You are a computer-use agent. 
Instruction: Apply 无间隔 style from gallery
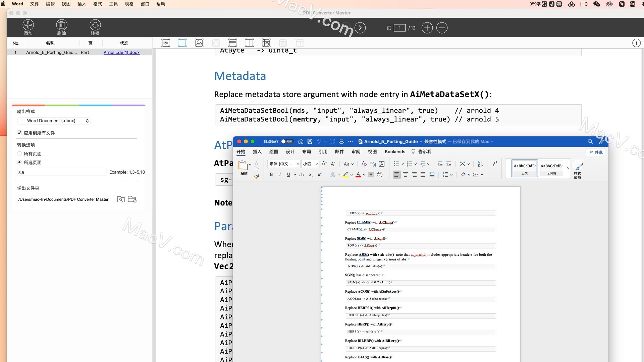click(551, 168)
